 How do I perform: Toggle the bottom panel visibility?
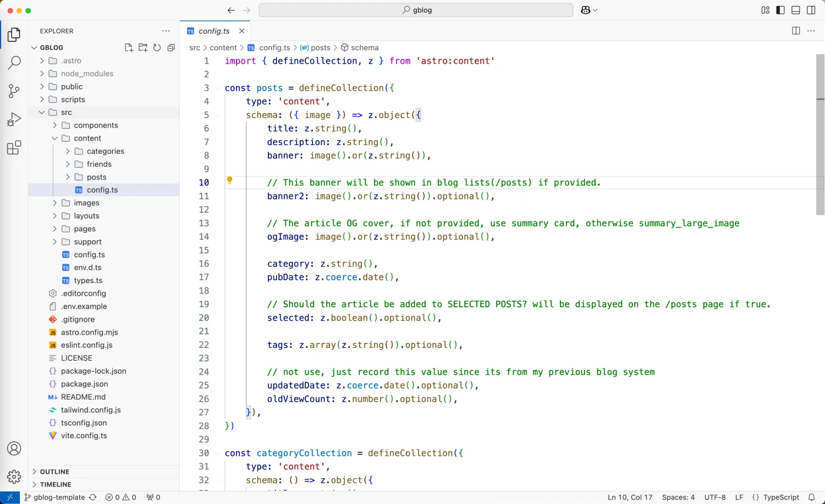tap(796, 10)
